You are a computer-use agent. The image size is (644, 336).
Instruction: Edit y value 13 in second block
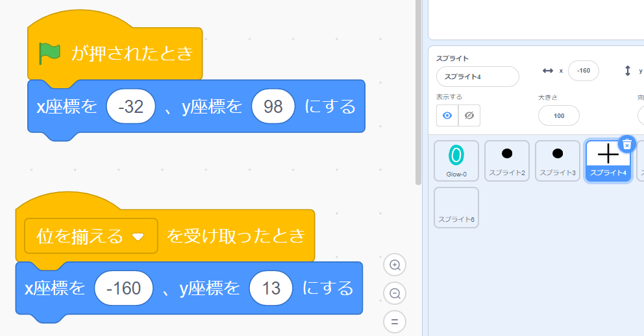click(271, 288)
